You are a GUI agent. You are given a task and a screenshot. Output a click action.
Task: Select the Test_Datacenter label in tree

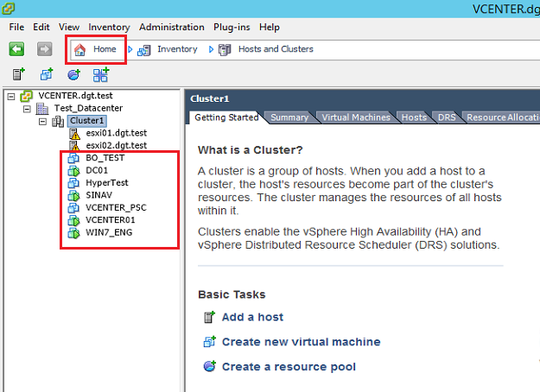click(x=88, y=109)
